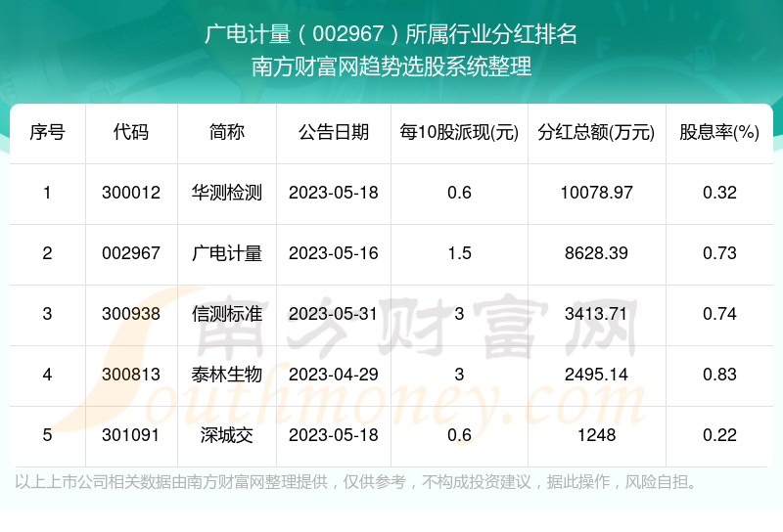This screenshot has height=532, width=783.
Task: Click announcement date 2023-05-31
Action: tap(334, 314)
